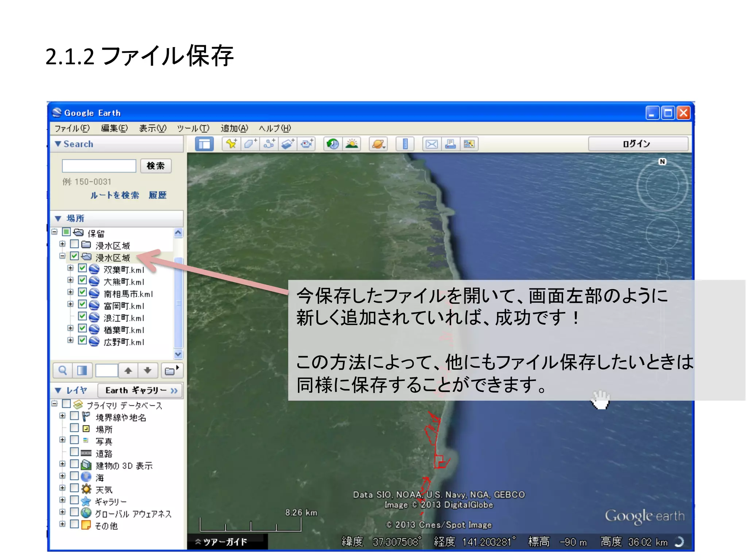Click the N on the compass ring
This screenshot has height=560, width=747.
pos(662,162)
